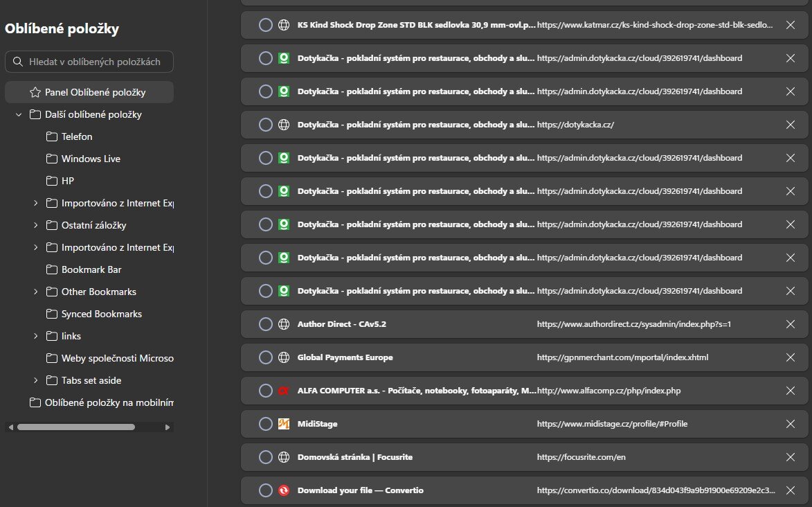Delete the Convertio download favorite with X

791,490
